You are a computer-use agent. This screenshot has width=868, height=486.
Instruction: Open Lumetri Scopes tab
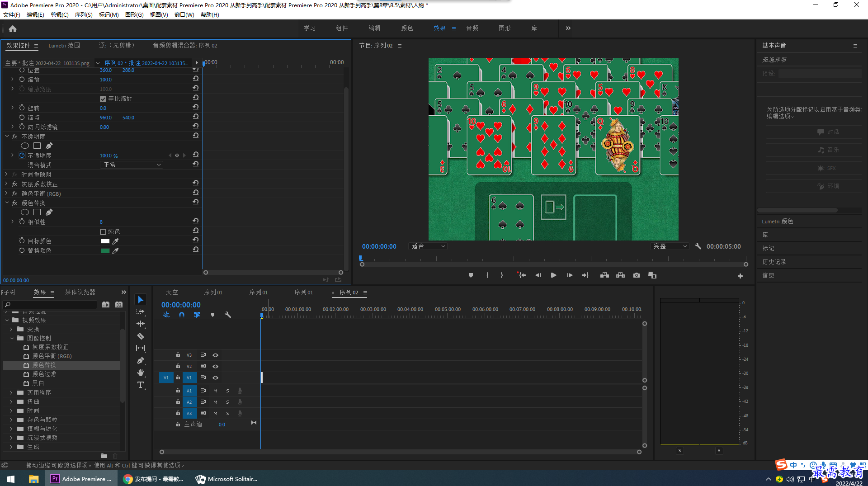(x=64, y=45)
